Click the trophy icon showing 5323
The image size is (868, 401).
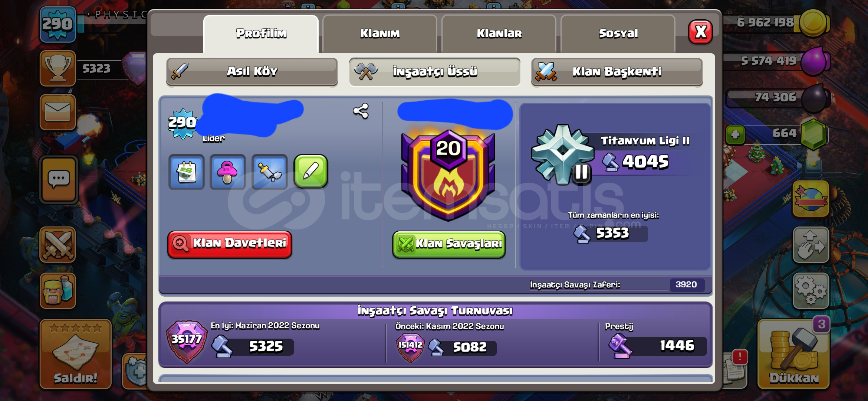57,69
